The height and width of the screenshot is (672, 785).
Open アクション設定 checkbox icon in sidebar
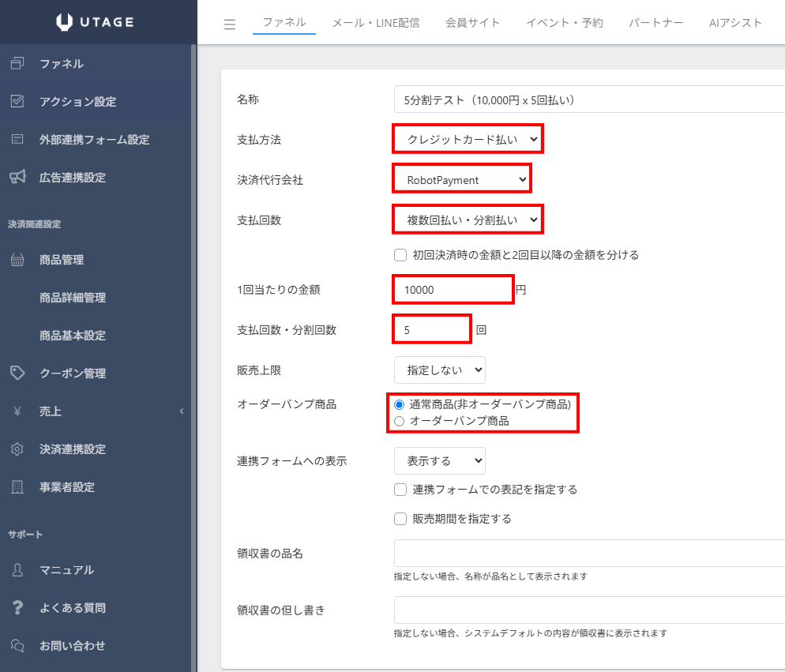[17, 101]
